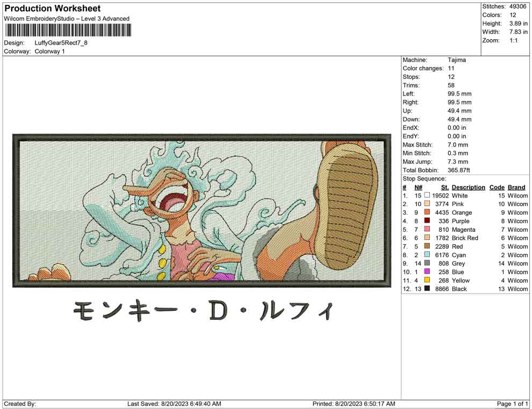
Task: Click the Left value '99.5 mm'
Action: (x=459, y=94)
